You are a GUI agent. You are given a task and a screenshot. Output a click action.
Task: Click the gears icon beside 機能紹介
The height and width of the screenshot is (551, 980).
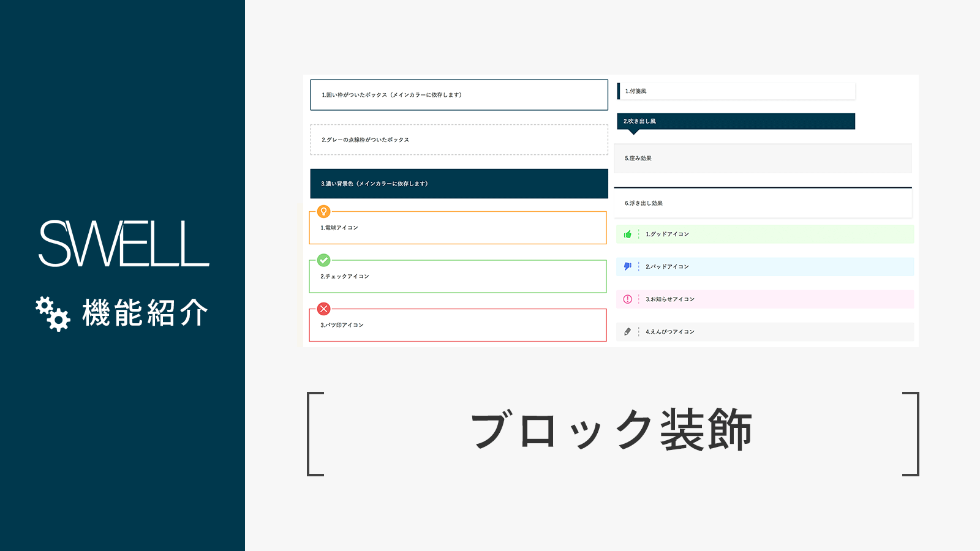53,313
